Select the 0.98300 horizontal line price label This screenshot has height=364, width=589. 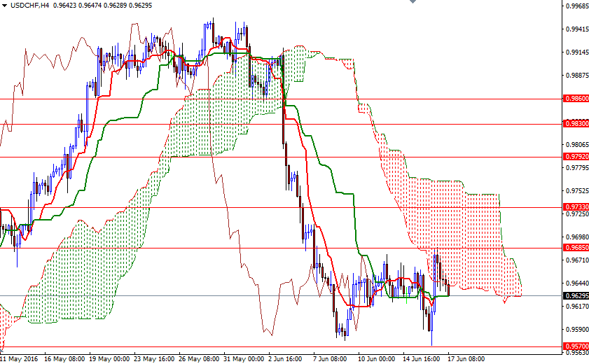(576, 123)
